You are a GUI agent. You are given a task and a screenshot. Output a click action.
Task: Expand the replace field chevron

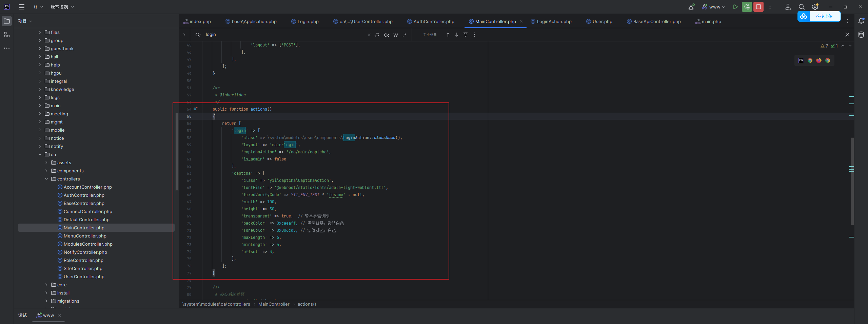184,35
